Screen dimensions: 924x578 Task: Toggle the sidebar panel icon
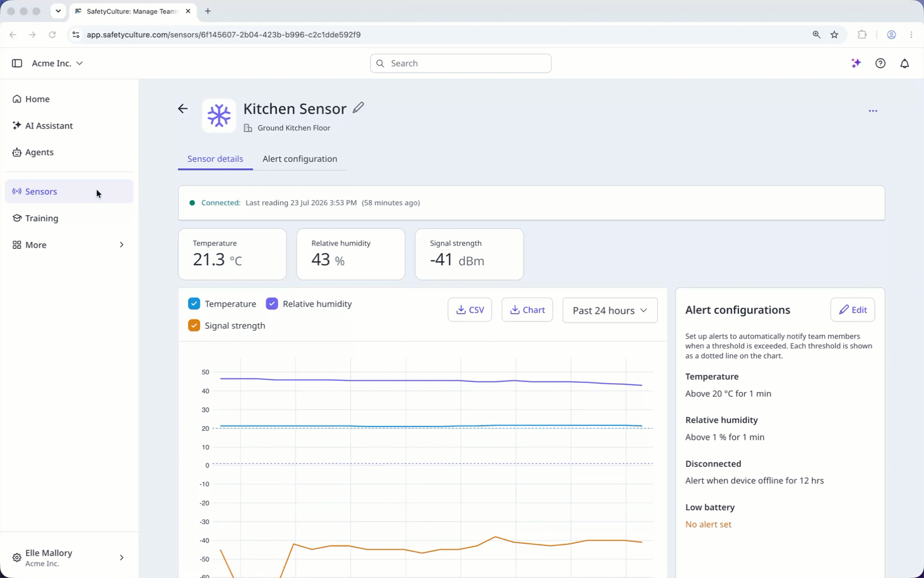coord(17,63)
